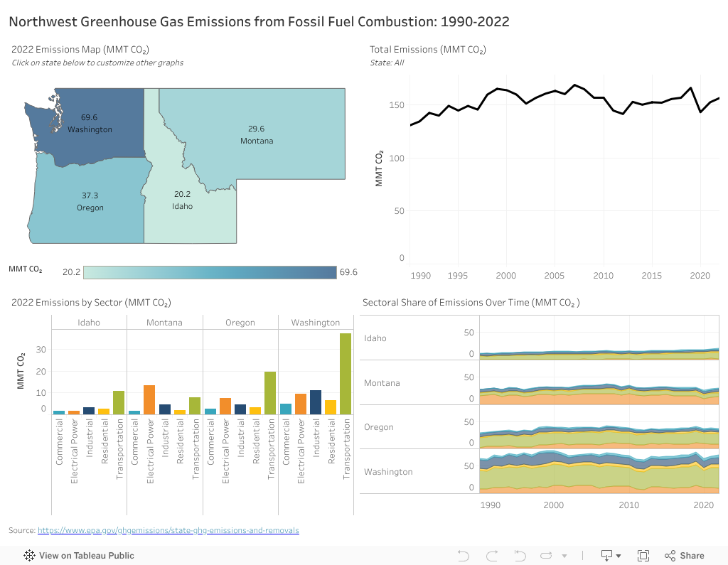Click the Undo arrow in the toolbar
The image size is (728, 565).
pyautogui.click(x=463, y=555)
